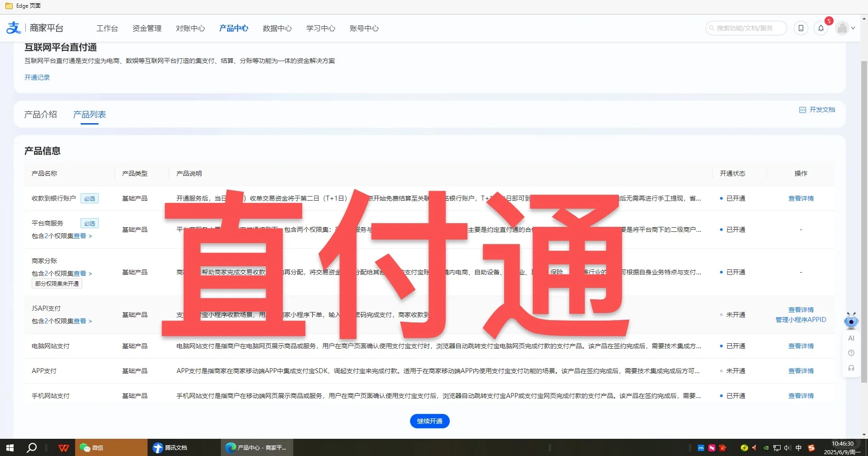Toggle the 中 input language indicator

click(799, 448)
